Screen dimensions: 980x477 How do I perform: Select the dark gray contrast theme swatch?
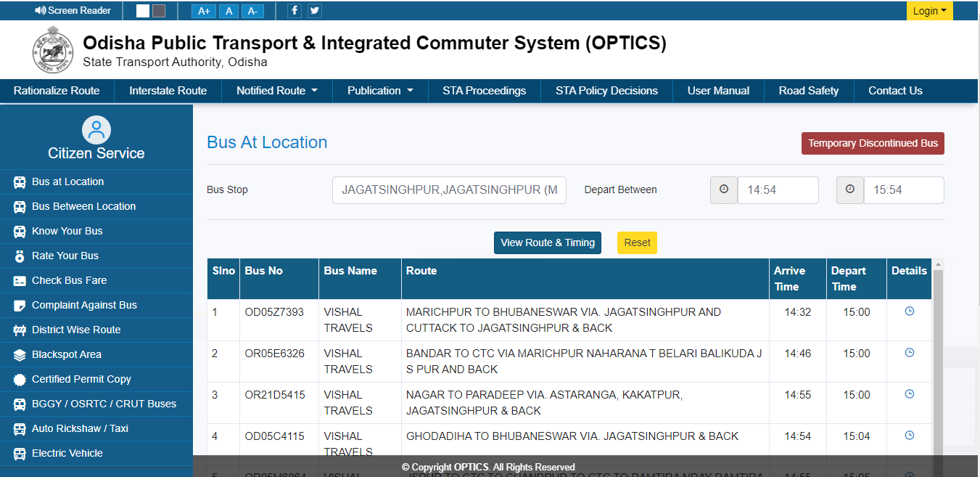click(x=159, y=11)
